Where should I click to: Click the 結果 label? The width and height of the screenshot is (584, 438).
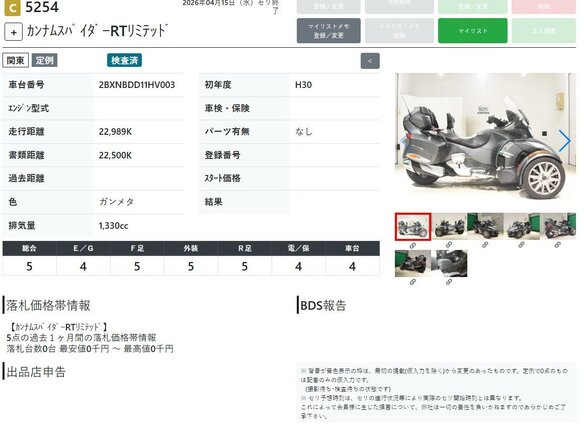tap(213, 202)
